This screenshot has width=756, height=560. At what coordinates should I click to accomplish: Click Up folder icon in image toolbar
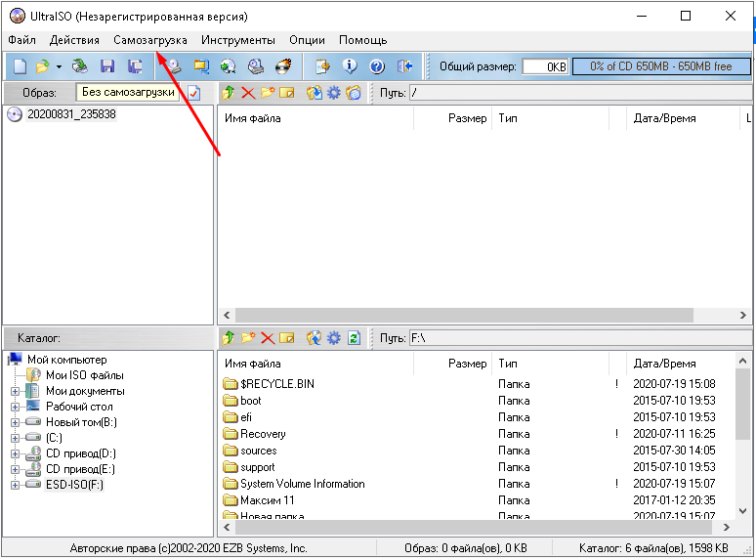228,93
